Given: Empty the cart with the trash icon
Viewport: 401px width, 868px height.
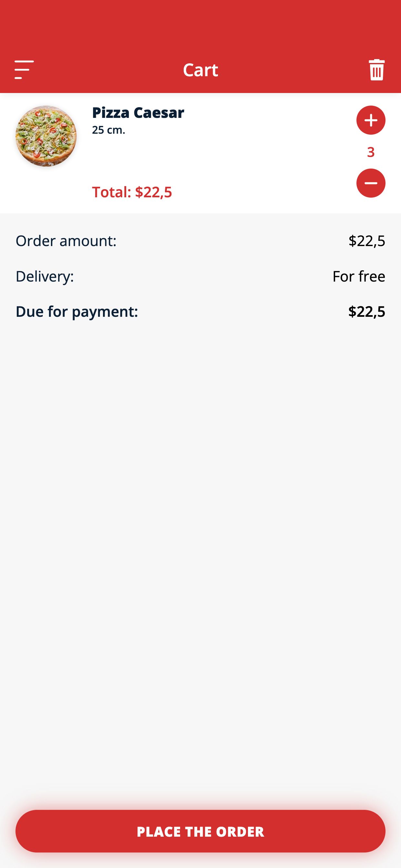Looking at the screenshot, I should coord(376,70).
